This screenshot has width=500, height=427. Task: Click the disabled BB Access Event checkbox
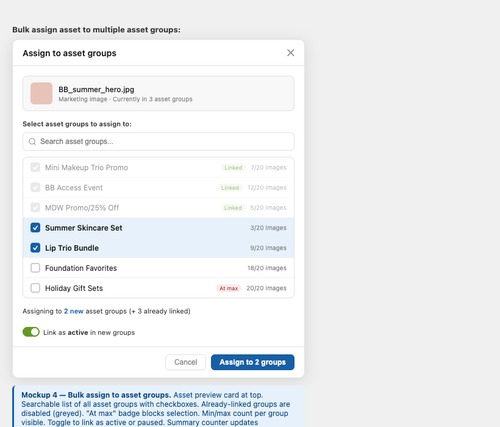coord(35,187)
